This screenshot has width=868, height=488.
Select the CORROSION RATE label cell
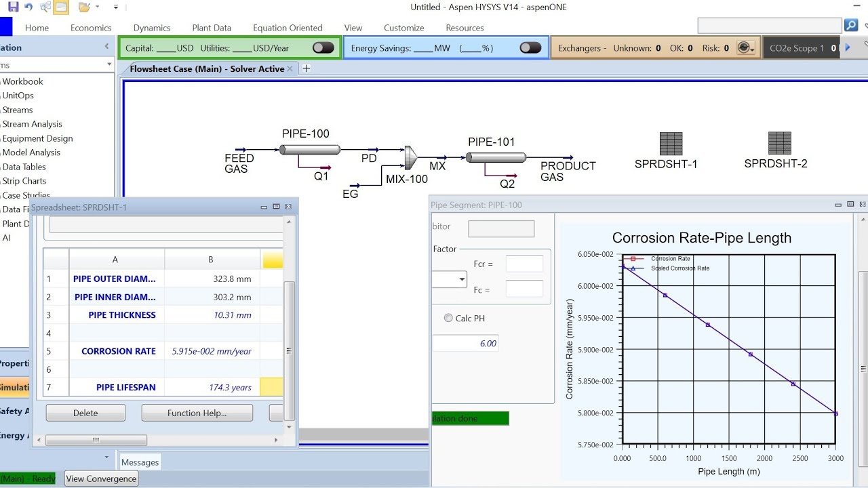(117, 351)
